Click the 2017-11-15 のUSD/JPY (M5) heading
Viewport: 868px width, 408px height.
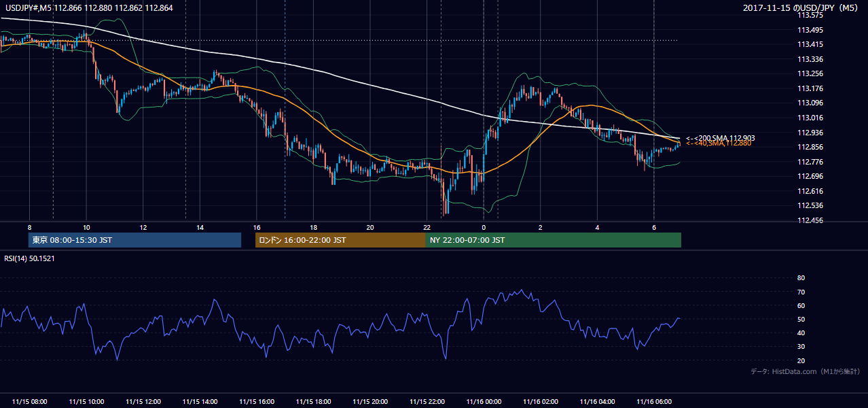point(801,7)
